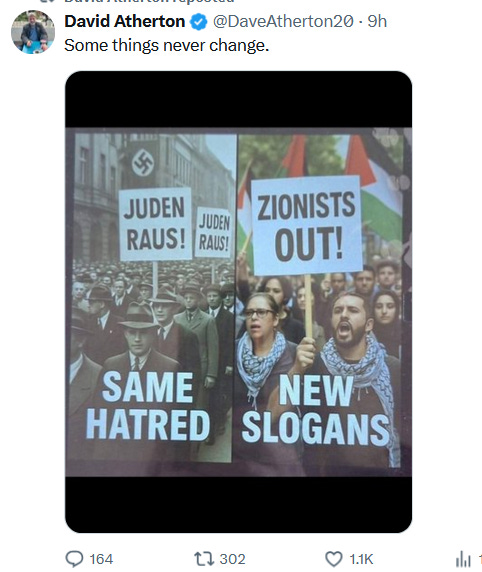Click the reply speech bubble icon
The image size is (482, 572).
point(74,559)
